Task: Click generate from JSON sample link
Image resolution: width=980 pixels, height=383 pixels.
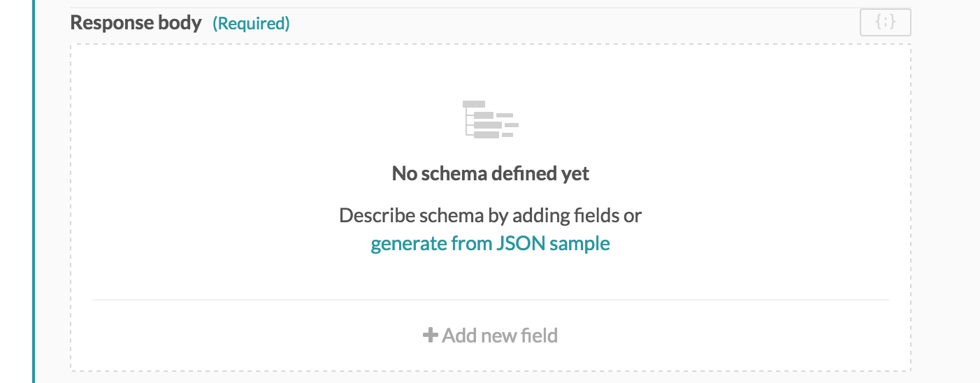Action: pyautogui.click(x=490, y=243)
